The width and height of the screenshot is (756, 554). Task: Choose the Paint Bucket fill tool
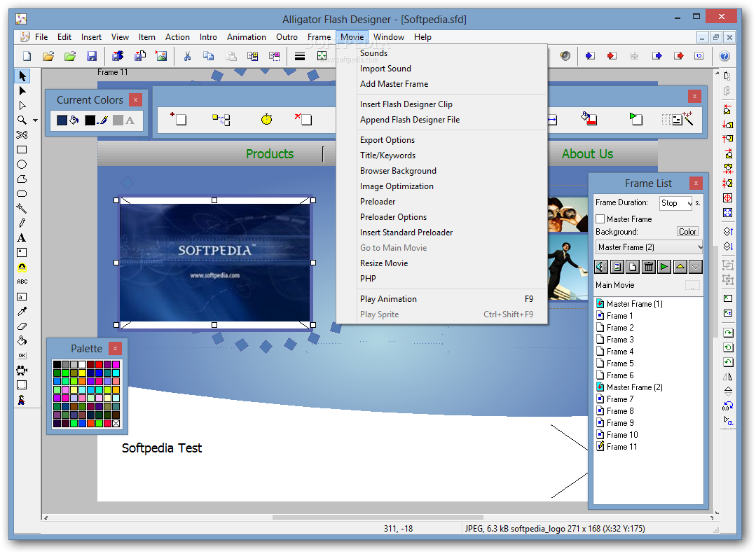coord(22,341)
